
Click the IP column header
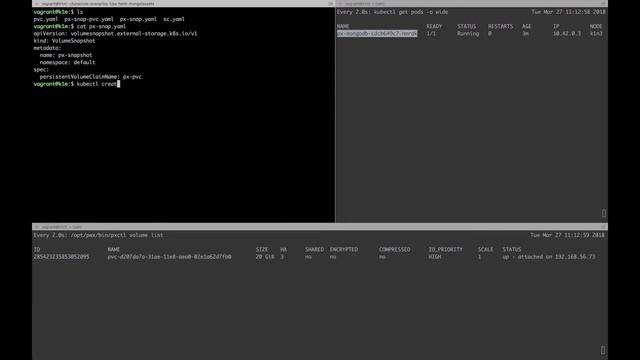[556, 26]
